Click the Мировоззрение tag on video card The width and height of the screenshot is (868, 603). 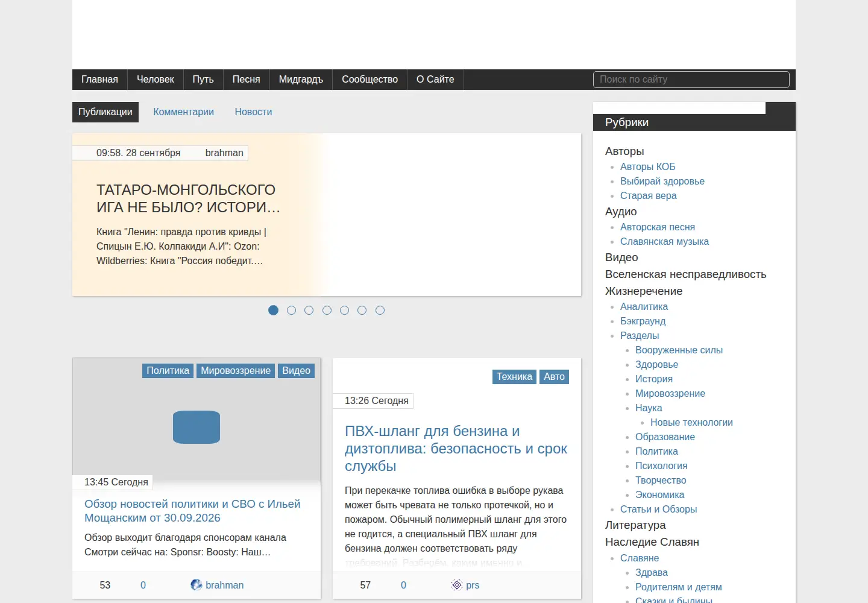click(x=236, y=371)
